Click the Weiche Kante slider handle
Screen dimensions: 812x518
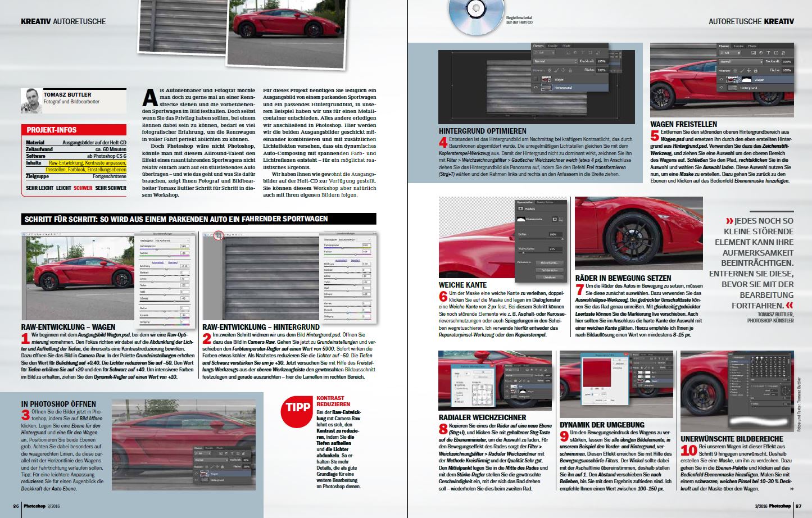click(523, 253)
